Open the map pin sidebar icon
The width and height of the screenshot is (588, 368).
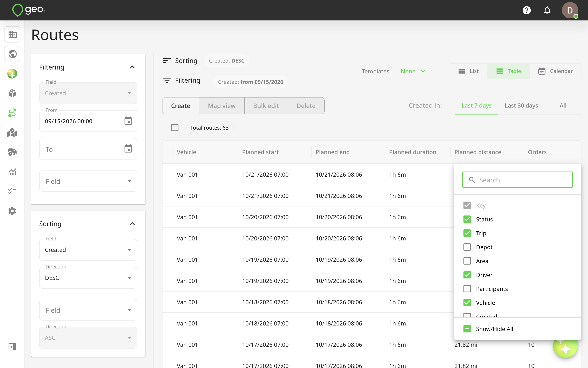(12, 133)
